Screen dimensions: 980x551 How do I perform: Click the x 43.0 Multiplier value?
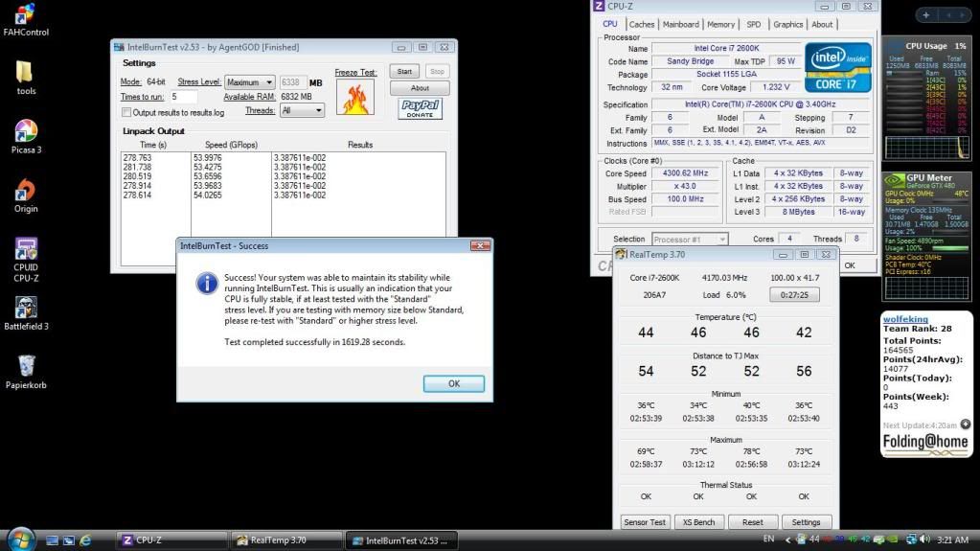(686, 186)
